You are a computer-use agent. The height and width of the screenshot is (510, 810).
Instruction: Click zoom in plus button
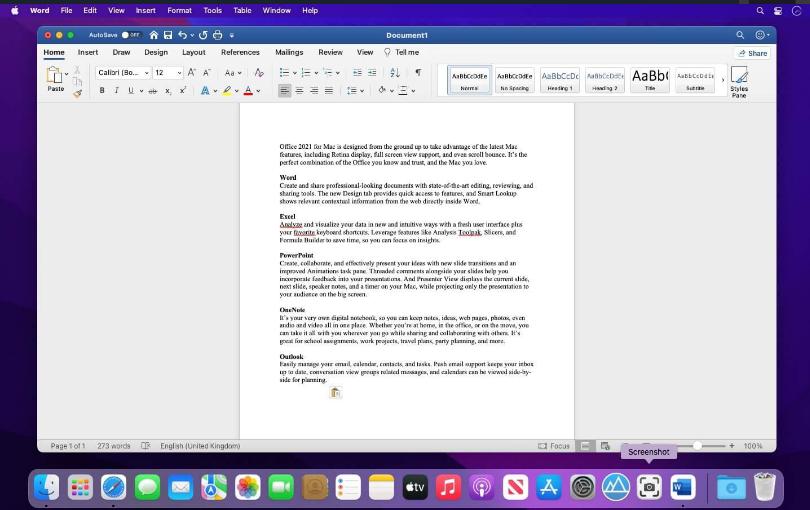(731, 445)
